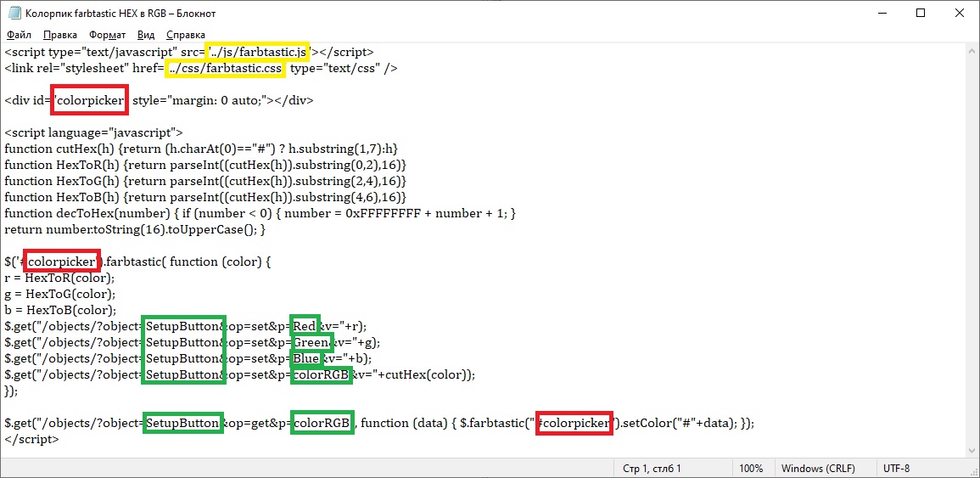The image size is (980, 478).
Task: Open the Правка menu
Action: pos(59,35)
